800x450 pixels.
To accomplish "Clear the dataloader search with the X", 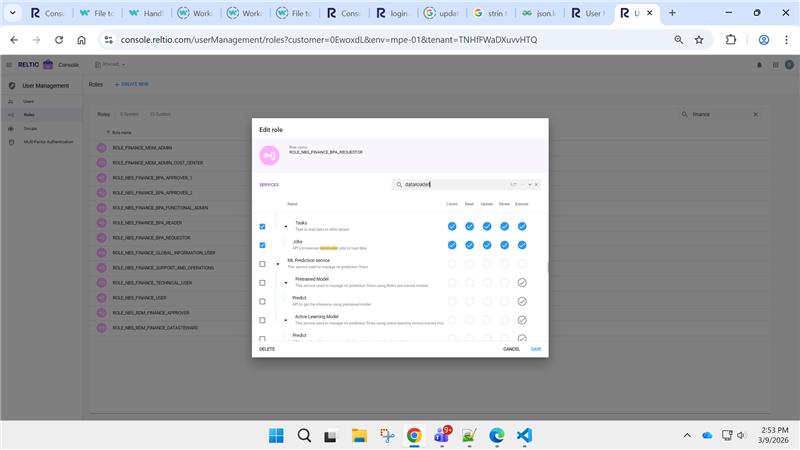I will 536,185.
